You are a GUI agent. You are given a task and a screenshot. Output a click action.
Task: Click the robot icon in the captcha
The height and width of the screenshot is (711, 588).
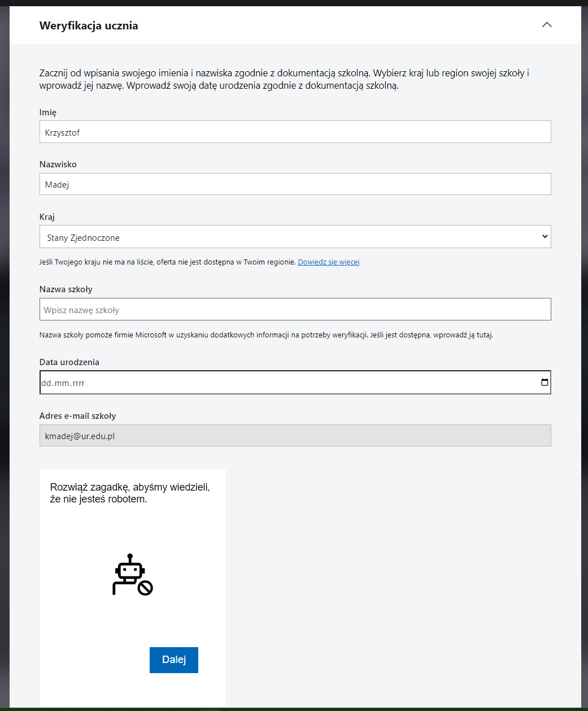point(132,575)
